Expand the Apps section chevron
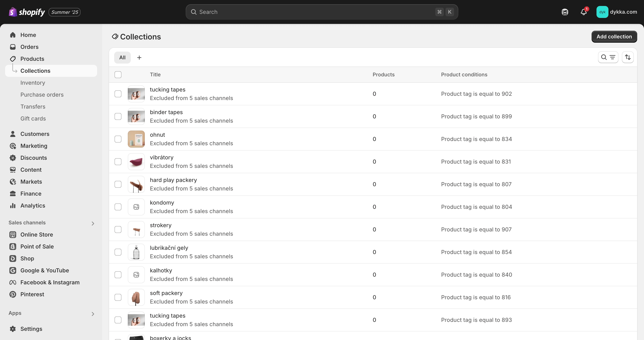Viewport: 644px width, 340px height. click(93, 314)
